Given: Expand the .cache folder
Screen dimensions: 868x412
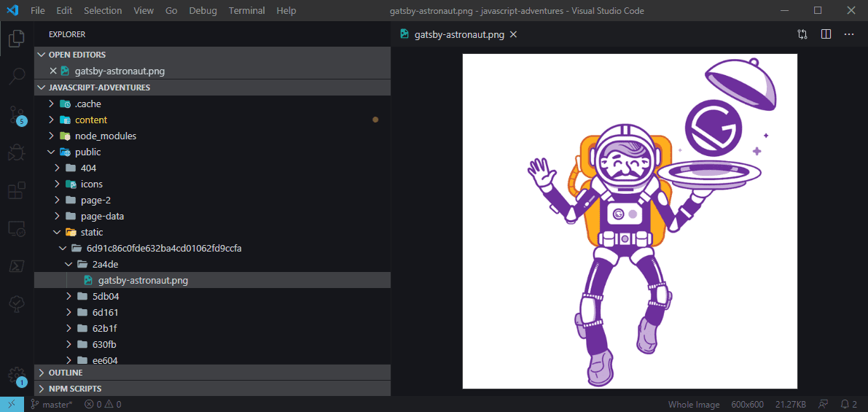Looking at the screenshot, I should coord(213,104).
